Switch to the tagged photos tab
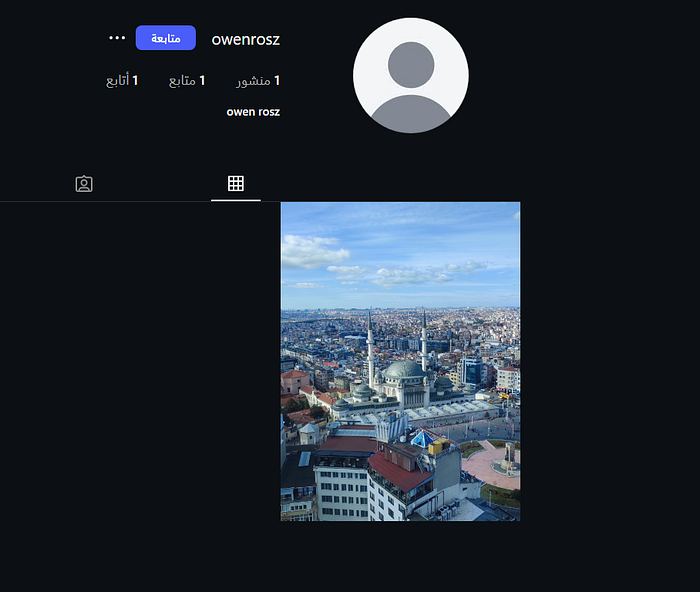This screenshot has width=700, height=592. point(84,183)
